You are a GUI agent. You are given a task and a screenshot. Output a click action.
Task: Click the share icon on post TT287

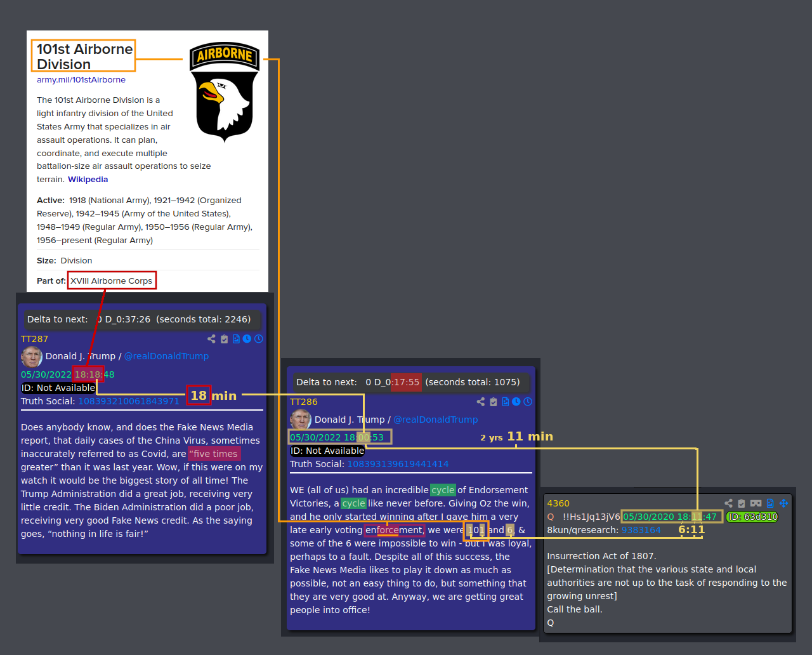pos(211,339)
